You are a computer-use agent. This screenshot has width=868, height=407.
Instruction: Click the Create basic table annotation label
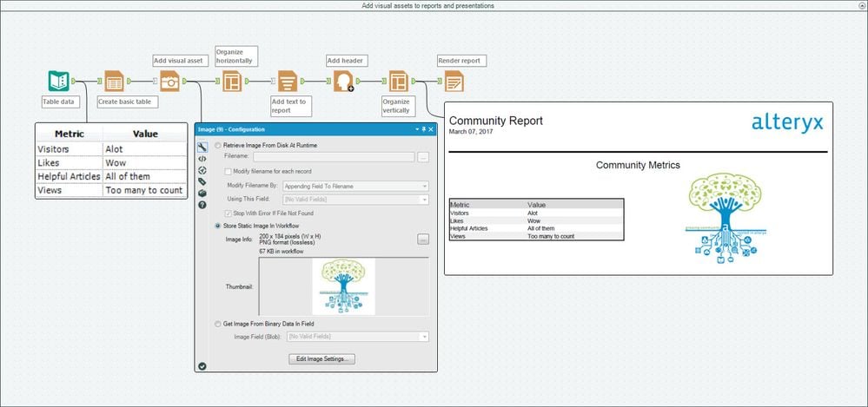point(128,102)
